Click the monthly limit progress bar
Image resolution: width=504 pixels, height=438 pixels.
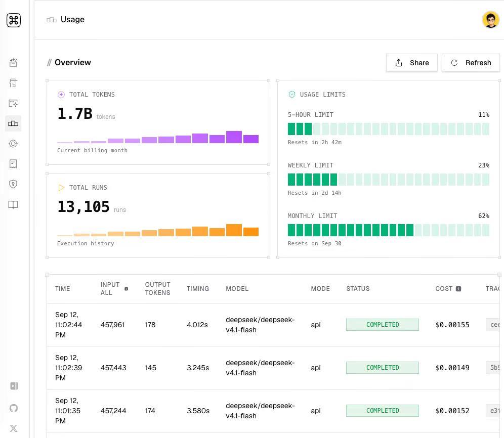pos(388,230)
